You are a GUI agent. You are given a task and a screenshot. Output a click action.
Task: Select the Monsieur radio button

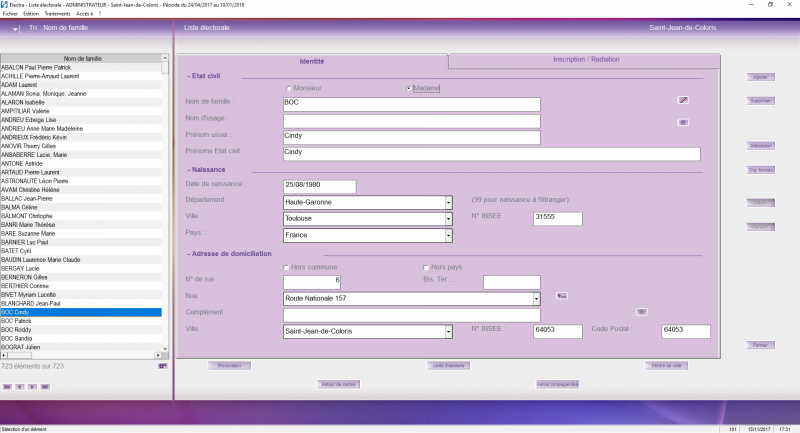[290, 88]
